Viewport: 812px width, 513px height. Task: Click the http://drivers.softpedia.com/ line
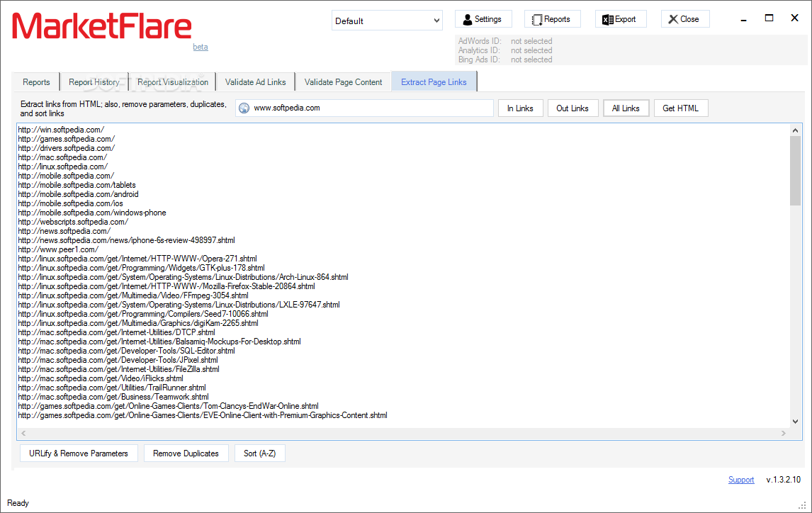pyautogui.click(x=67, y=148)
